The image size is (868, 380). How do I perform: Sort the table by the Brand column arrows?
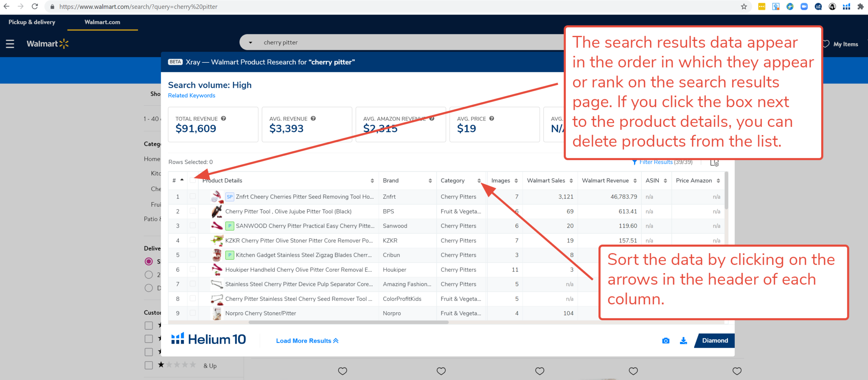[430, 181]
